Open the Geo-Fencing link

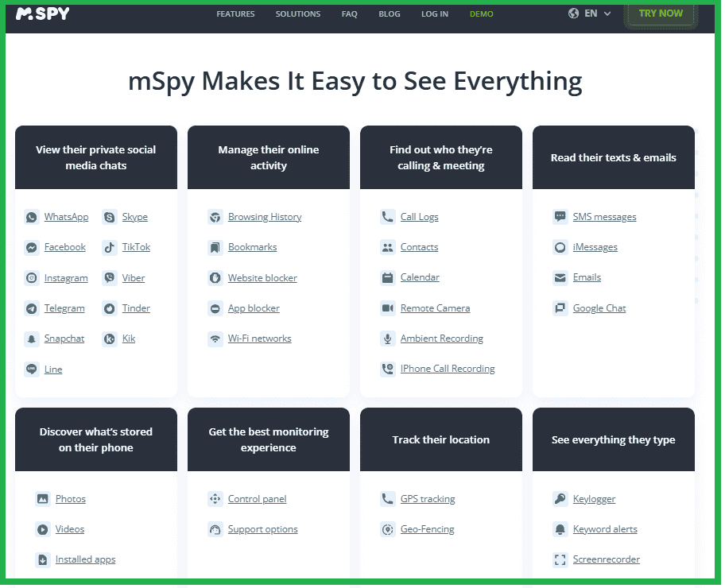[427, 529]
